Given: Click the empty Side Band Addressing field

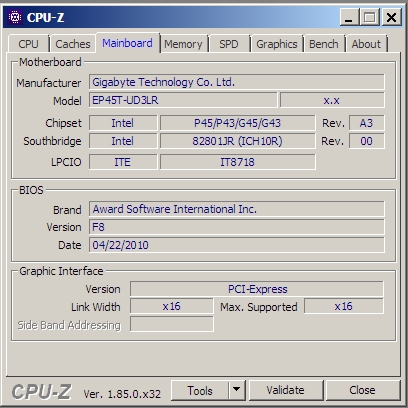Looking at the screenshot, I should (172, 324).
